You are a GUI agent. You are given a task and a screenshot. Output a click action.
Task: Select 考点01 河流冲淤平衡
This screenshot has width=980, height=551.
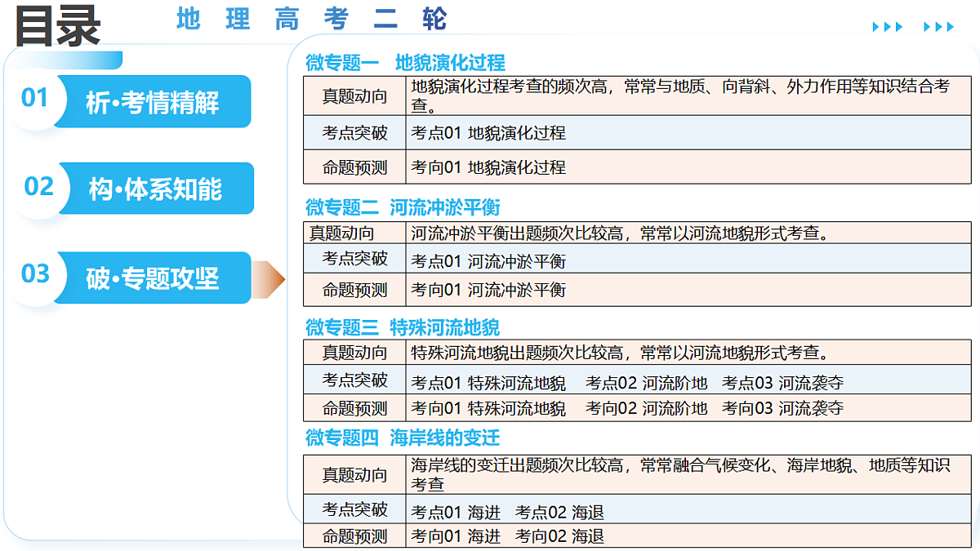[x=488, y=262]
